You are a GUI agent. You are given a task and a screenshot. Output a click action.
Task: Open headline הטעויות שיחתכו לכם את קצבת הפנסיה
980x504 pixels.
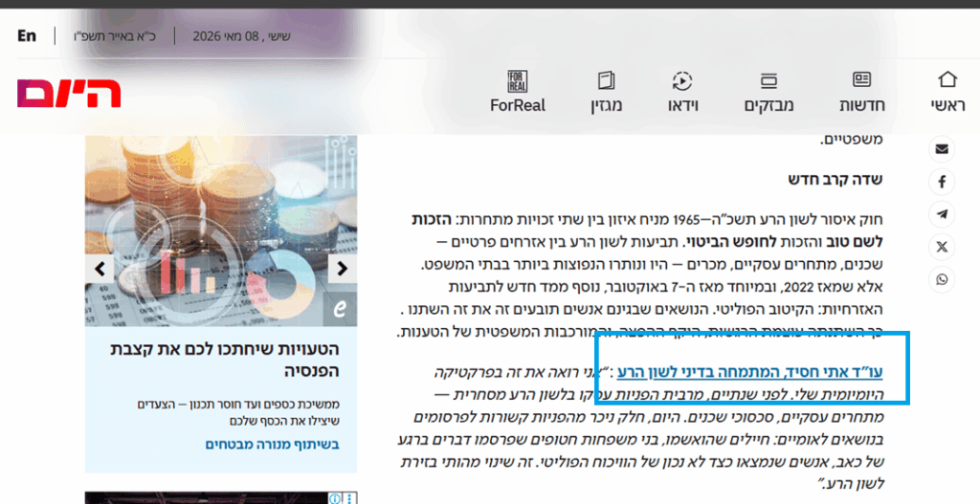click(224, 360)
